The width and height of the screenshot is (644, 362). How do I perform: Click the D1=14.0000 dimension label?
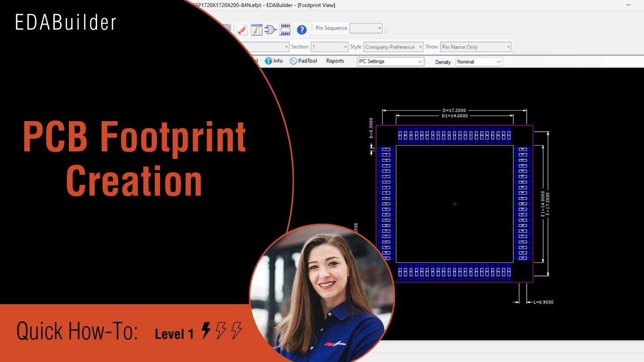point(455,116)
